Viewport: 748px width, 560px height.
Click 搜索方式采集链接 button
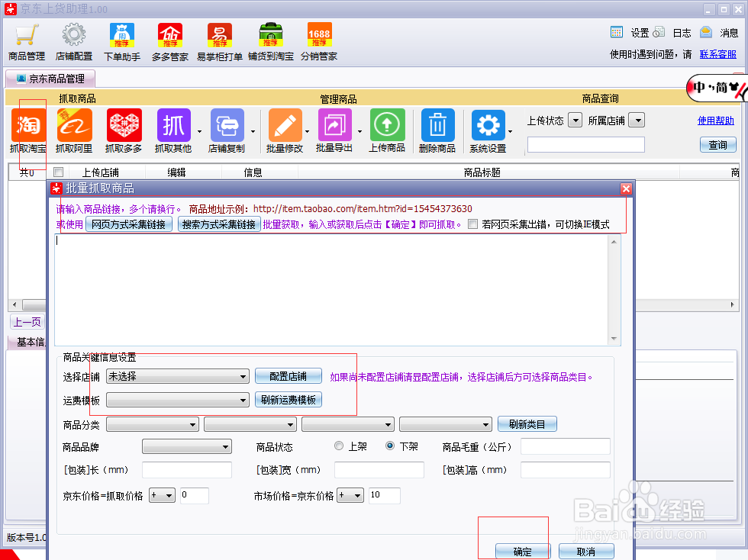219,224
